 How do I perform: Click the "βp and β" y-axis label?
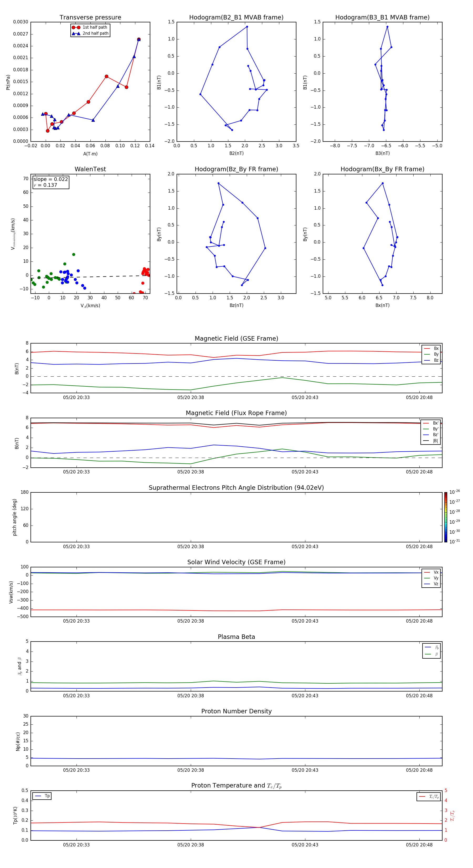pos(19,666)
